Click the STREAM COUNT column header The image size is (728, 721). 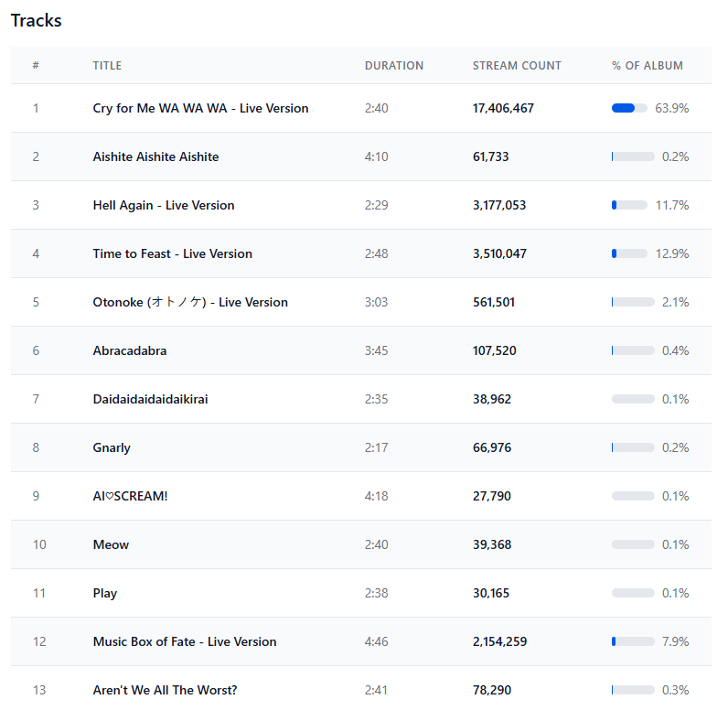tap(517, 66)
